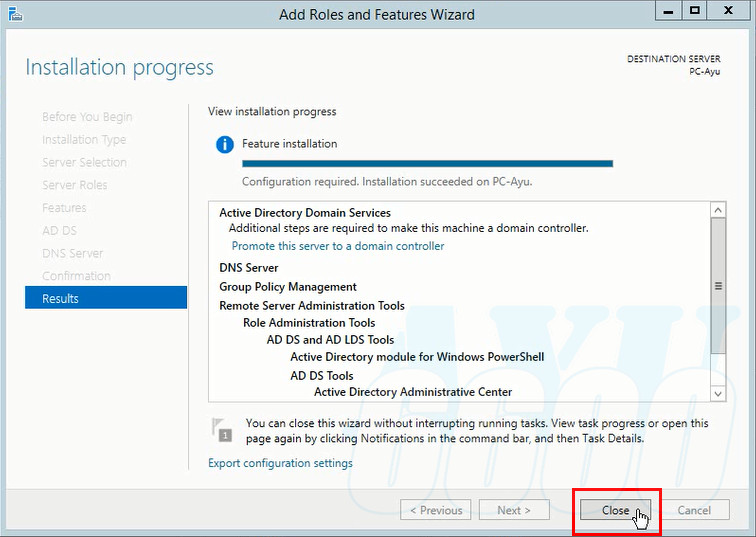This screenshot has width=756, height=537.
Task: Click the blue Feature installation info icon
Action: pos(225,144)
